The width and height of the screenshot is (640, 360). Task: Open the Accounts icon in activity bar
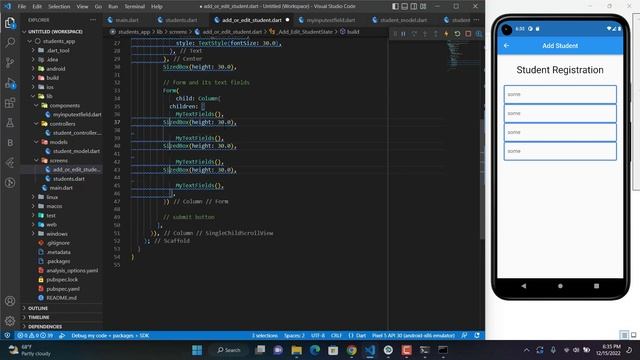click(10, 301)
